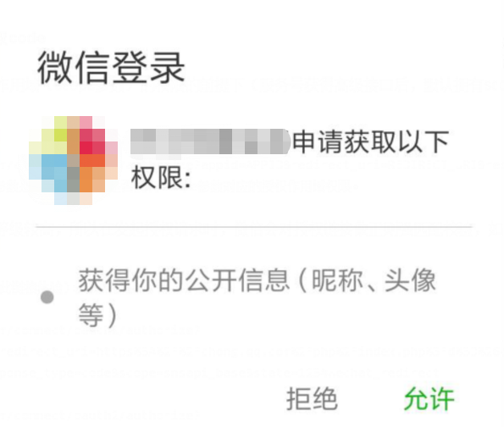The image size is (504, 427).
Task: Click the word 头像 in permission text
Action: (x=411, y=280)
